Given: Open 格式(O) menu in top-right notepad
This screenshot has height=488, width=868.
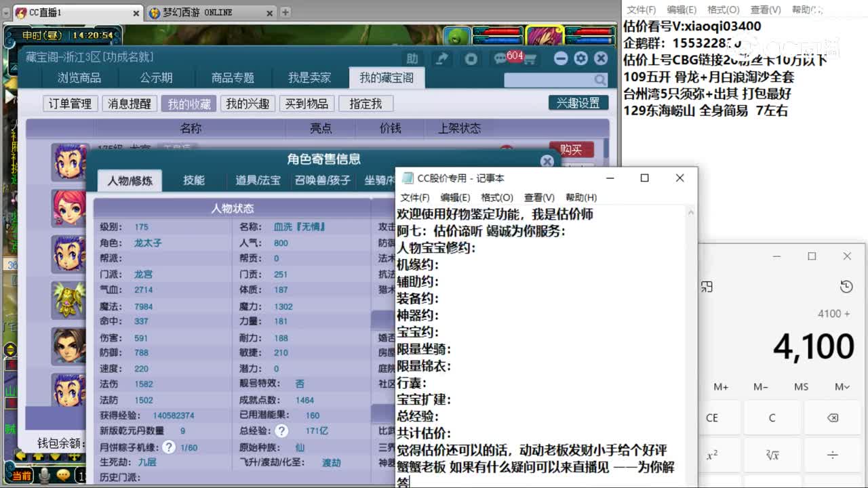Looking at the screenshot, I should tap(724, 9).
